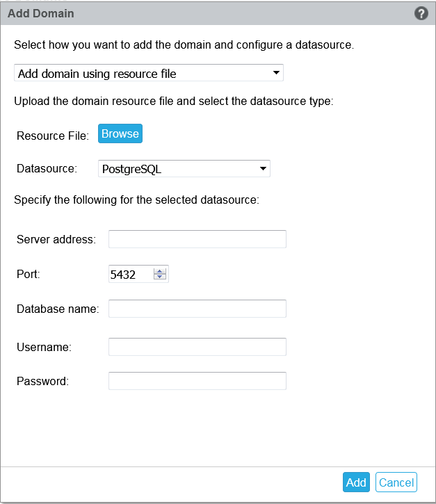The height and width of the screenshot is (504, 436).
Task: Cancel the Add Domain dialog
Action: (396, 482)
